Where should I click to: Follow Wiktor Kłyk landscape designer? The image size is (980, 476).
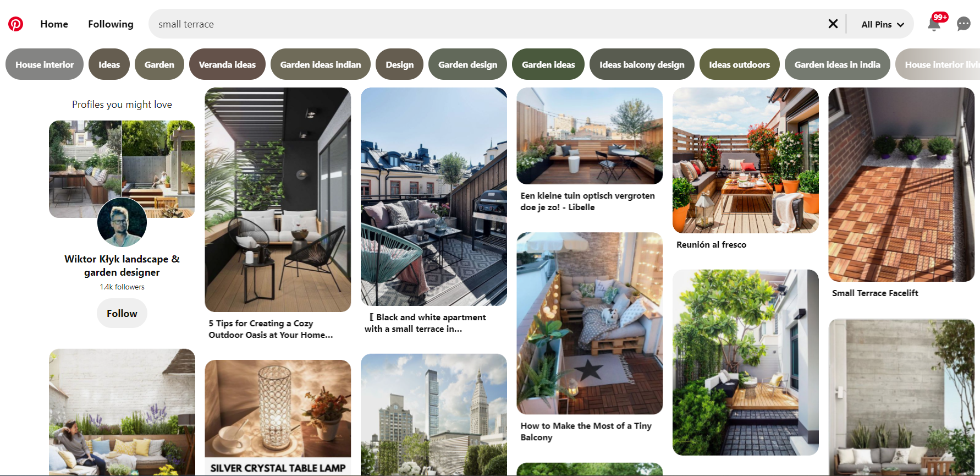pos(122,313)
